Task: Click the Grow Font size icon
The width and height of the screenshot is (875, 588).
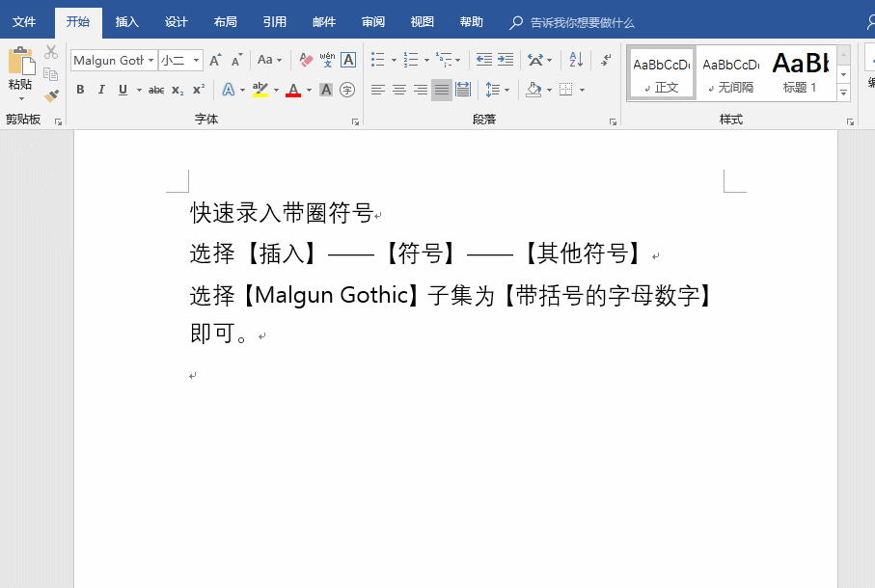Action: 215,60
